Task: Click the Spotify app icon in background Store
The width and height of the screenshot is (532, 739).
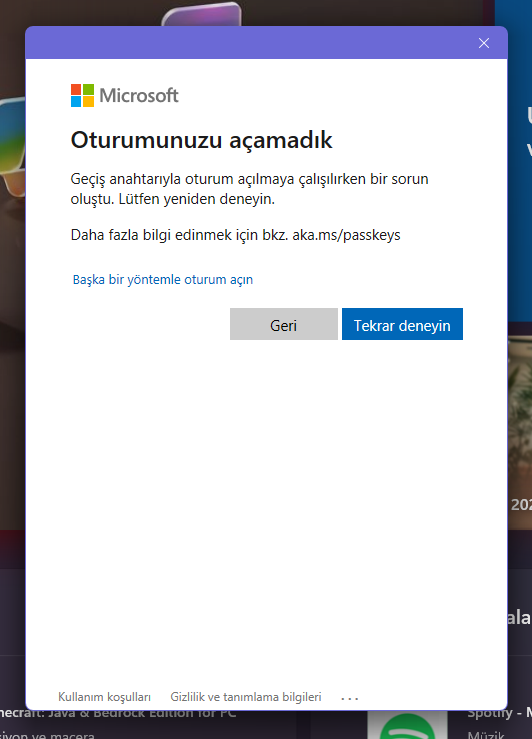Action: [407, 725]
